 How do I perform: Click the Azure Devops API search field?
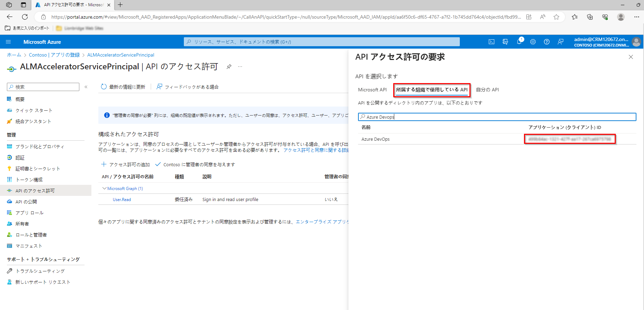pos(497,117)
